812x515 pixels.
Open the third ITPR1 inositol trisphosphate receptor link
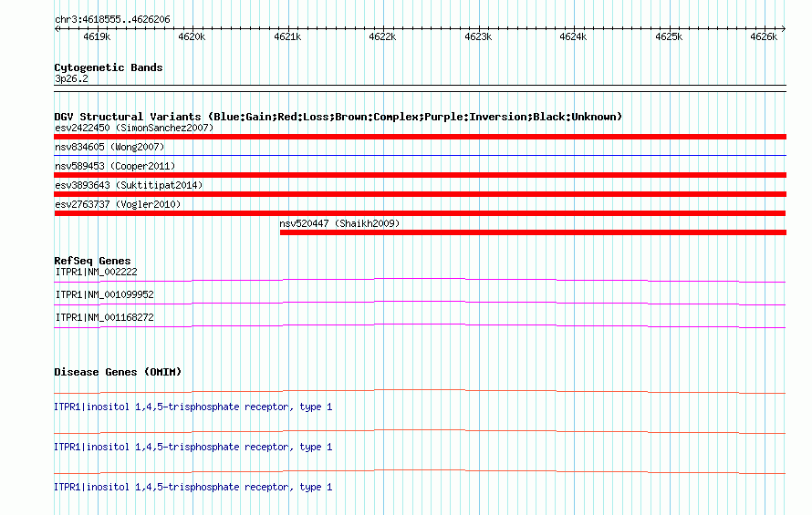tap(193, 487)
